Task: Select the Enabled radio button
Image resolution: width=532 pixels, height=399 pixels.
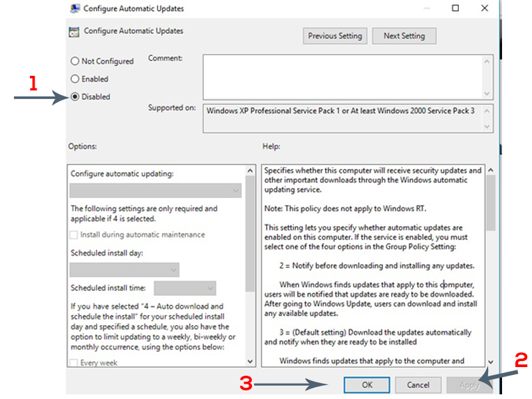Action: pyautogui.click(x=74, y=79)
